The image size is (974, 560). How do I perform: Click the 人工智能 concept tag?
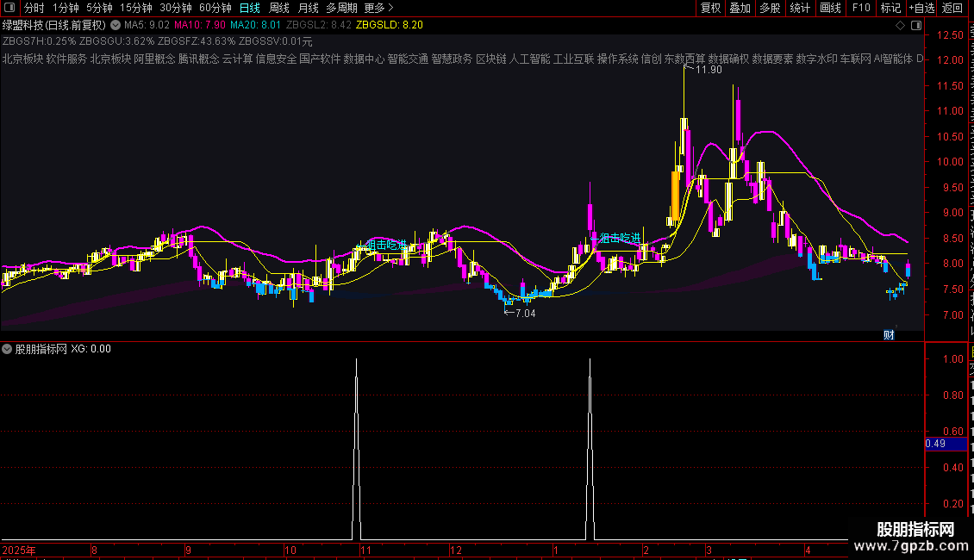(x=529, y=59)
